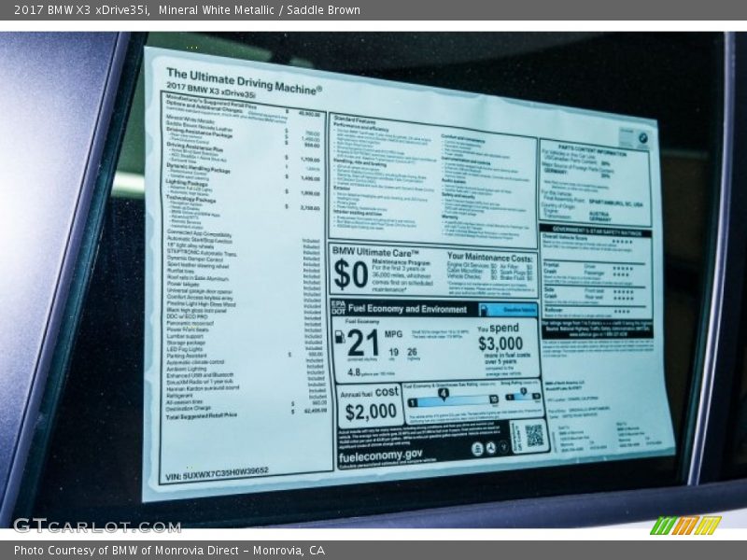
Task: Click the Smog Rating scale bar
Action: [x=523, y=396]
